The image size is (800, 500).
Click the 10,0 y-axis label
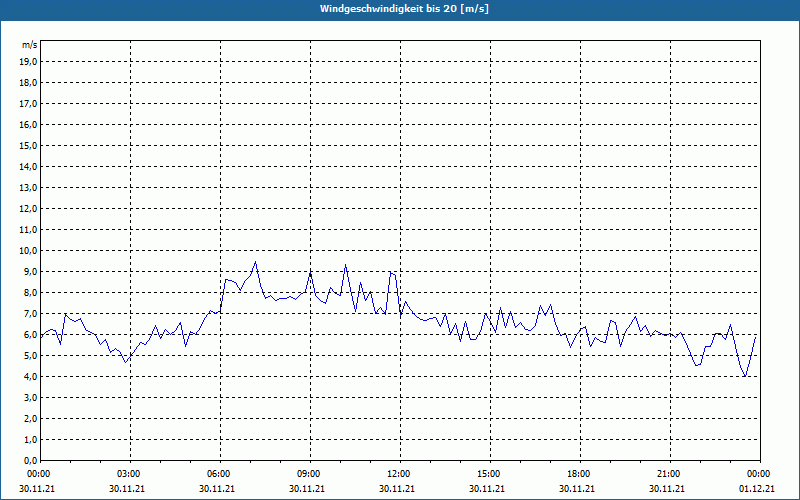coord(28,251)
